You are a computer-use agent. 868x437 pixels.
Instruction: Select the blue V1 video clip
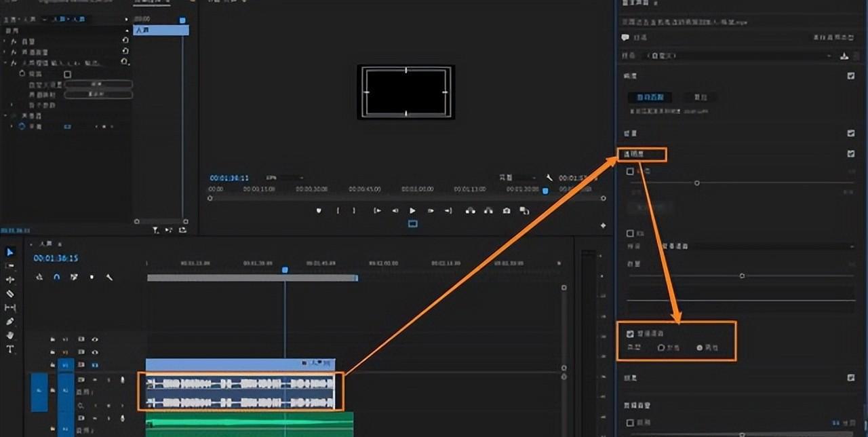240,365
